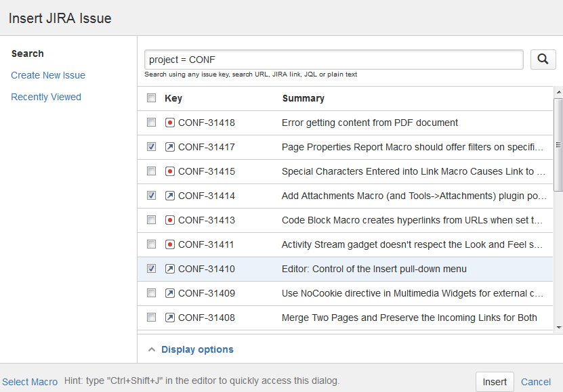Deselect the CONF-31410 checkbox
563x392 pixels.
[x=152, y=269]
